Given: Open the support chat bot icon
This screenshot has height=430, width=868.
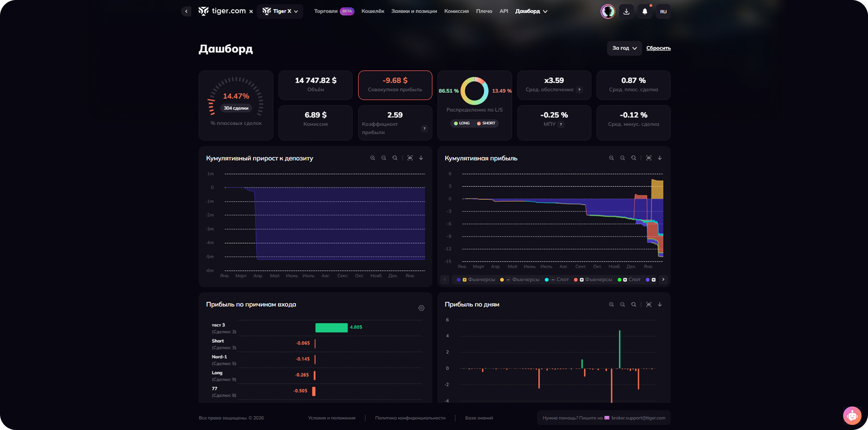Looking at the screenshot, I should [x=852, y=416].
